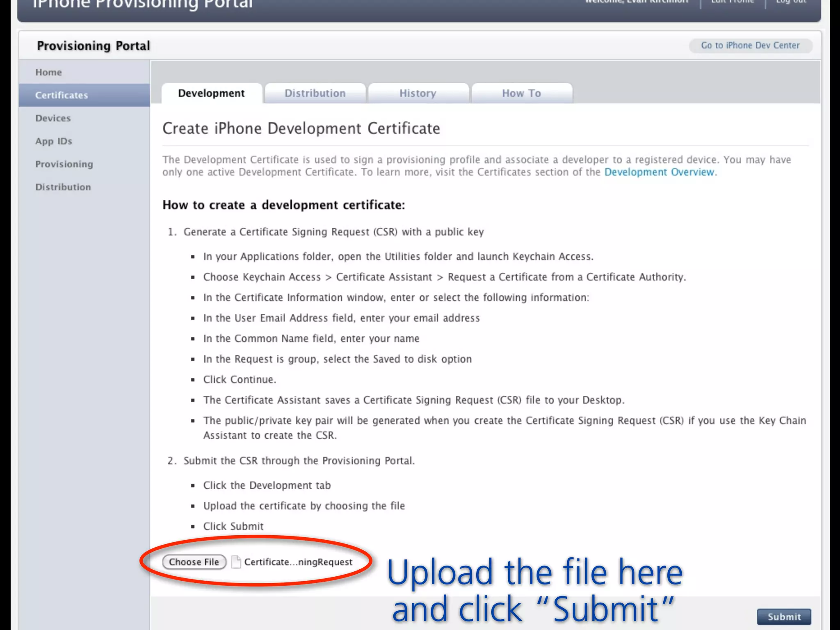Click the 'In the Common Name field' line
840x630 pixels.
[x=311, y=338]
